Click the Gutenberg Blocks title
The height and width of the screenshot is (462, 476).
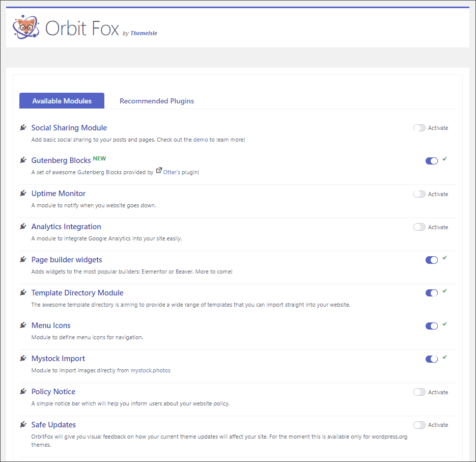click(61, 160)
